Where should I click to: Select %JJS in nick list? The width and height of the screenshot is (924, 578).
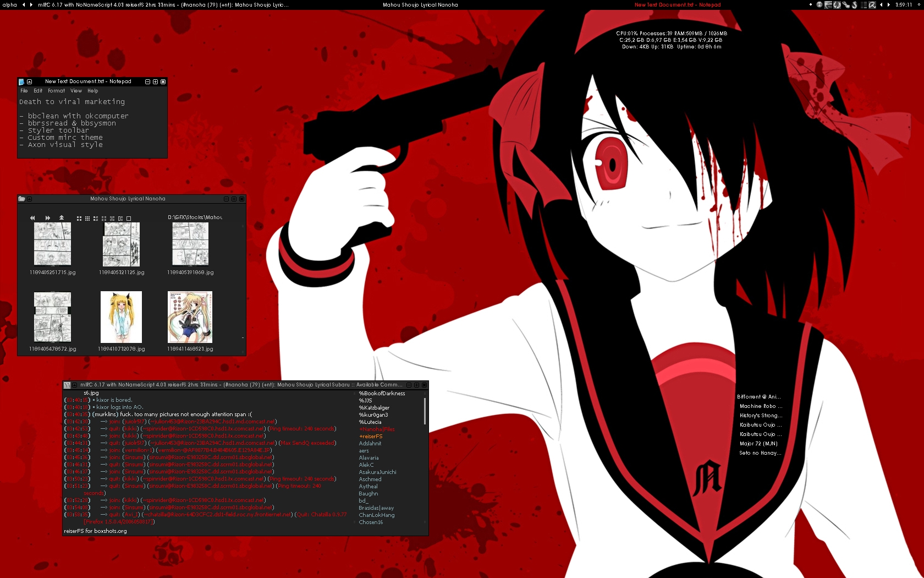pos(365,401)
